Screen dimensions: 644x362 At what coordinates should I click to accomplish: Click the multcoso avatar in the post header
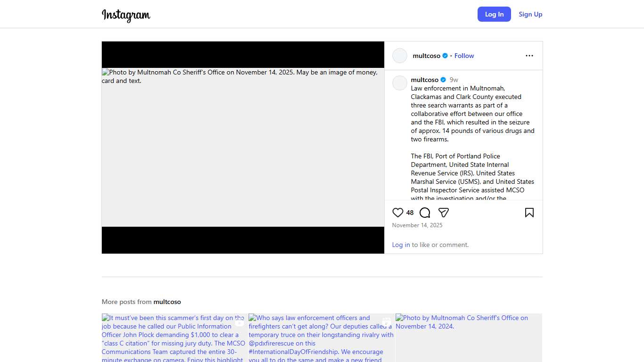tap(399, 56)
